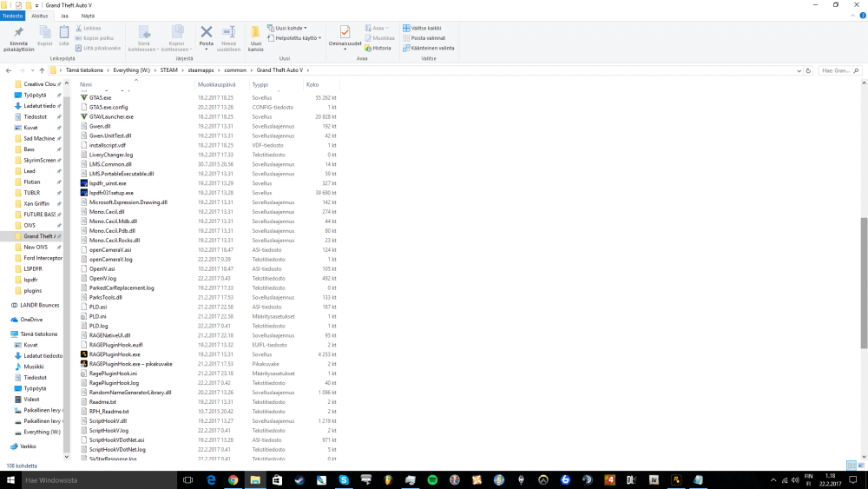The height and width of the screenshot is (489, 868).
Task: Select the ScriptHookV.dll file
Action: point(108,421)
